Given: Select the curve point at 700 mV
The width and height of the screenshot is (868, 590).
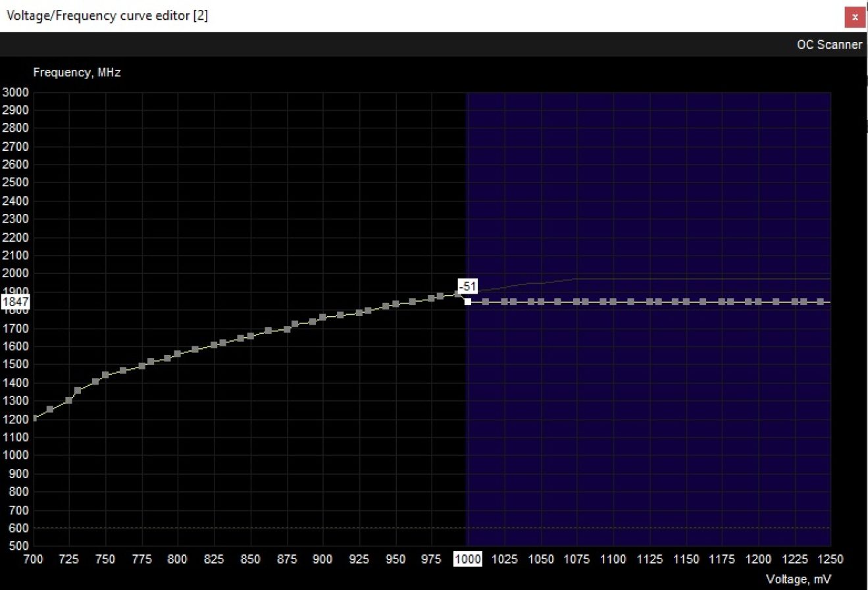Looking at the screenshot, I should tap(34, 418).
